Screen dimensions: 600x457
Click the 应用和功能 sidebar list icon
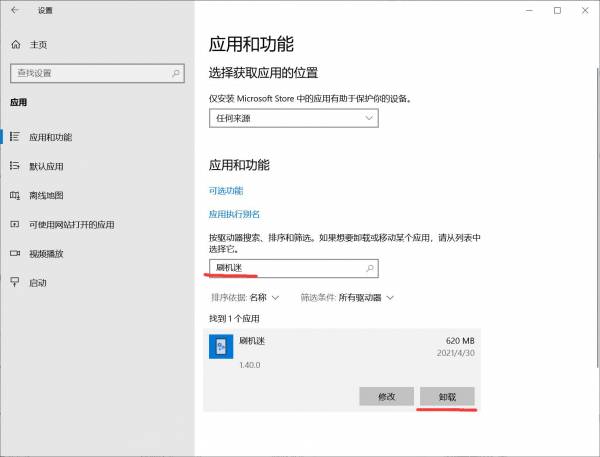click(15, 137)
